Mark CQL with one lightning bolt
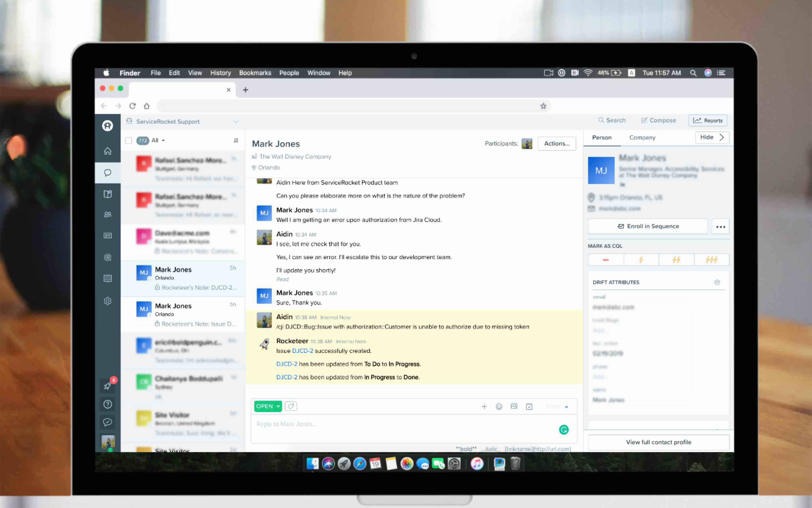 (641, 260)
